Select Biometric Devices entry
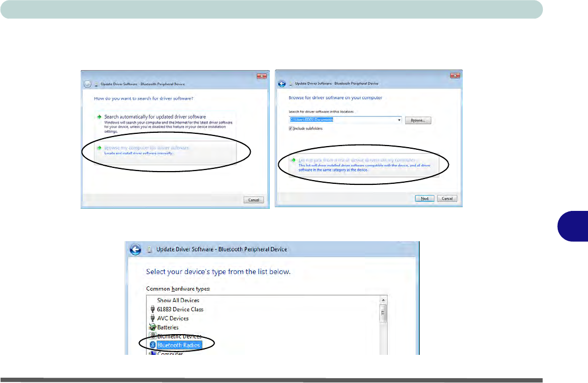This screenshot has height=383, width=588. 179,336
